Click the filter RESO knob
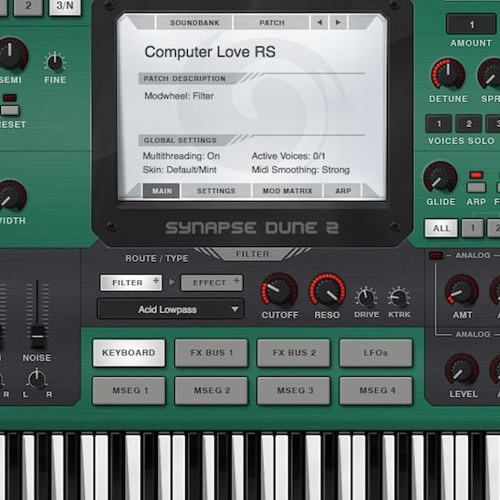 pyautogui.click(x=327, y=290)
